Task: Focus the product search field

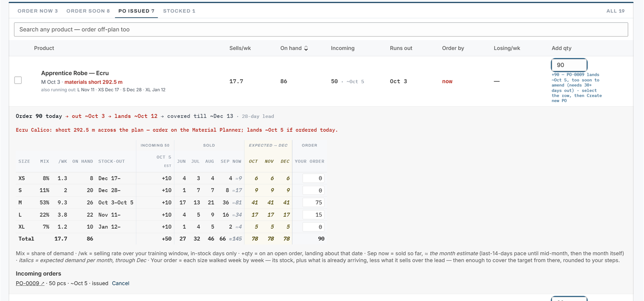Action: [x=321, y=29]
